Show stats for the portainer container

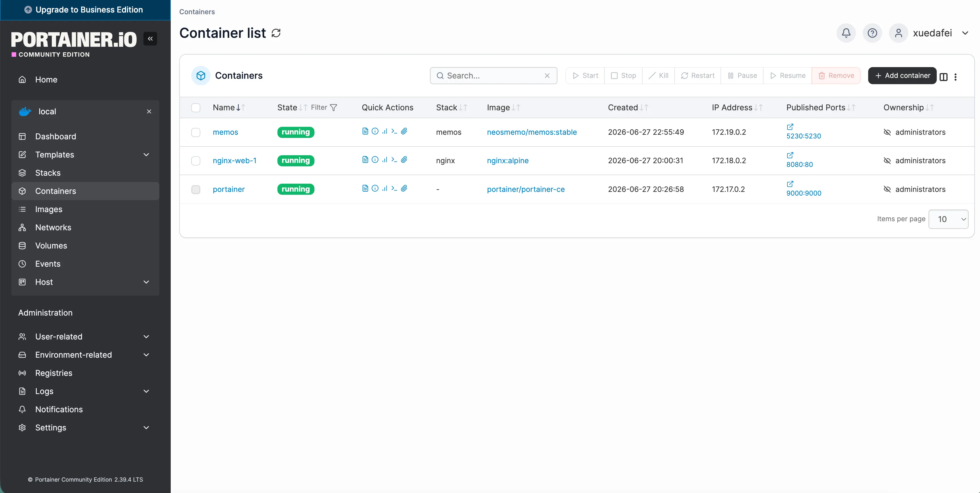click(385, 188)
